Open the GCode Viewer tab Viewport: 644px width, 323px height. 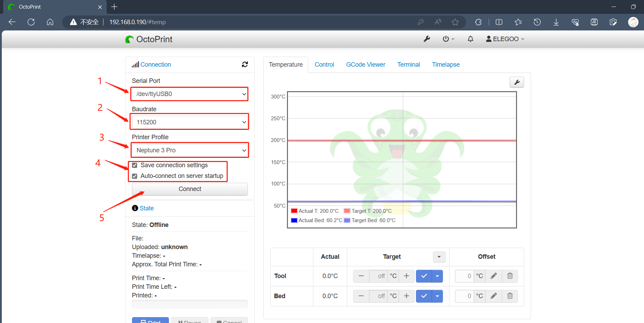[366, 65]
